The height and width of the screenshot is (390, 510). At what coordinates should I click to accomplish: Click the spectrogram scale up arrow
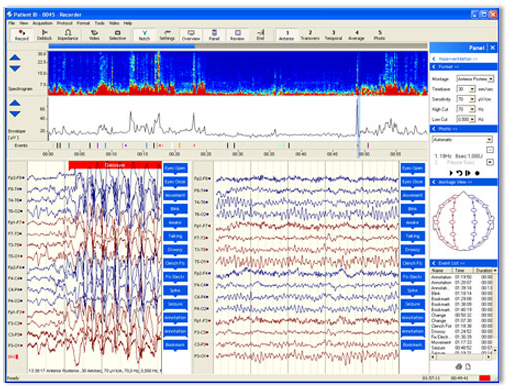[x=15, y=58]
